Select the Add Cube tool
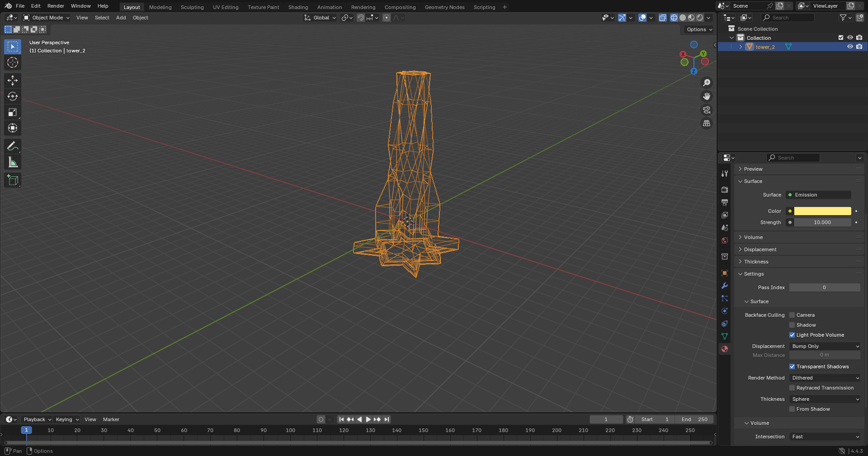The width and height of the screenshot is (868, 456). [13, 180]
